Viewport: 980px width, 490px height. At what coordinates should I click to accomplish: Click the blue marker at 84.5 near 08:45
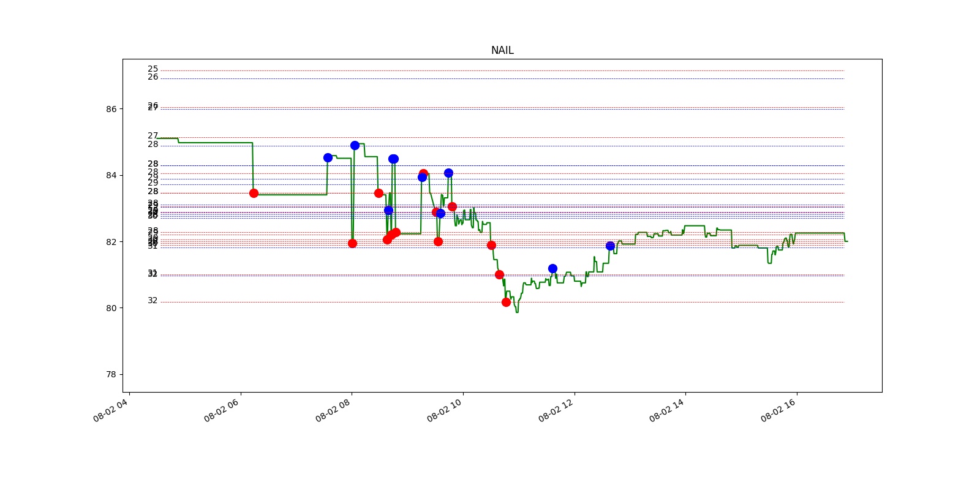pos(393,159)
